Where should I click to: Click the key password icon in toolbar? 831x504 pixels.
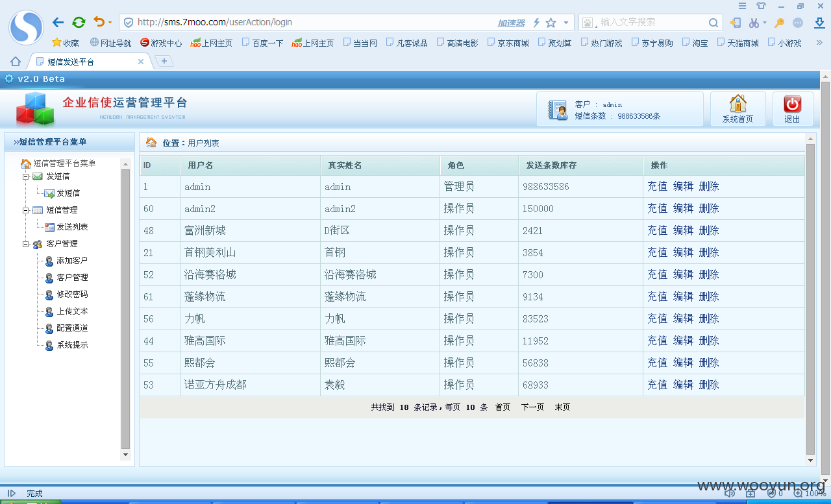(779, 23)
